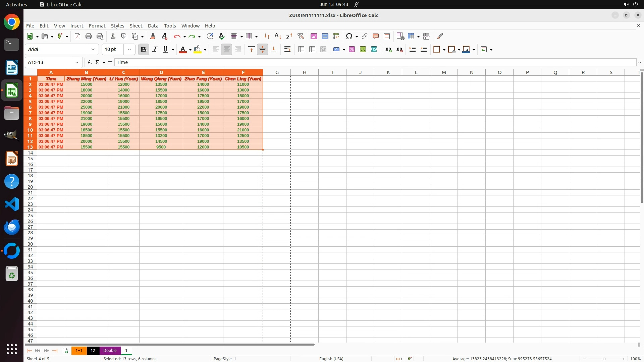644x362 pixels.
Task: Toggle the Wrap Text button
Action: (x=287, y=49)
